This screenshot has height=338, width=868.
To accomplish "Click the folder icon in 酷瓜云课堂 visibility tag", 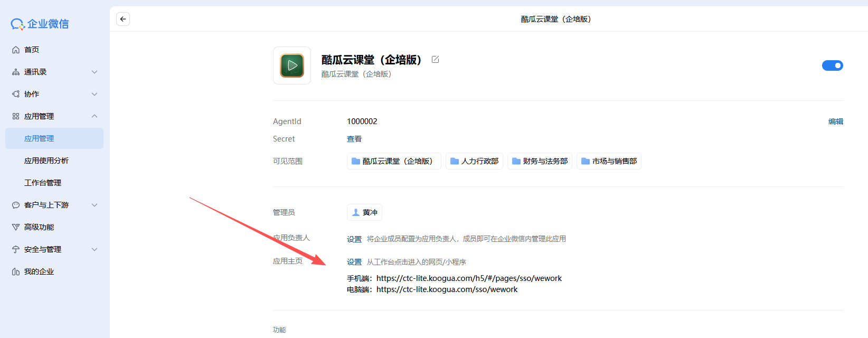I will pyautogui.click(x=356, y=161).
